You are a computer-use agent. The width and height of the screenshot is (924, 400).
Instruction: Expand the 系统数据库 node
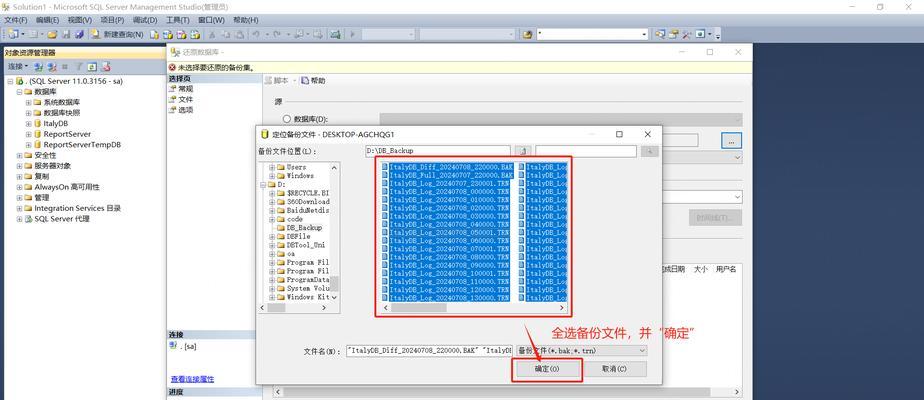coord(28,103)
